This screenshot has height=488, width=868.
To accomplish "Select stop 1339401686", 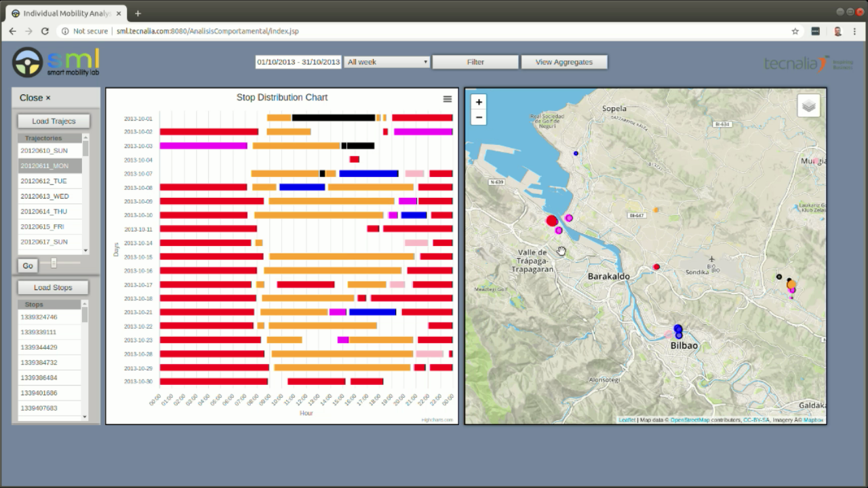I will click(x=50, y=393).
